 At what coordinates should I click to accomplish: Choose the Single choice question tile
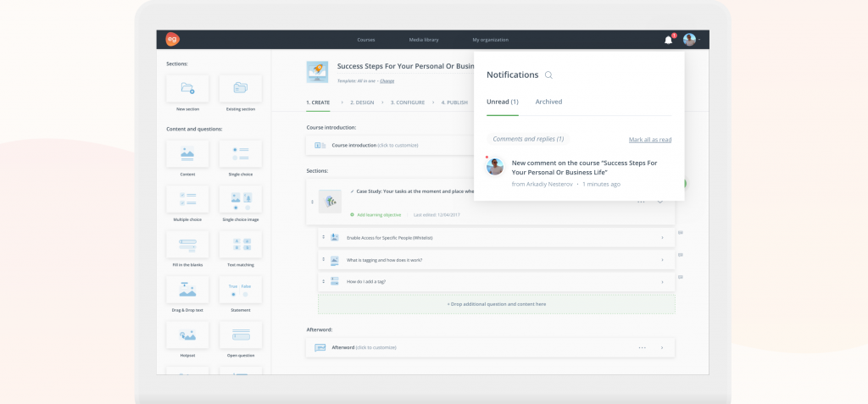coord(240,154)
